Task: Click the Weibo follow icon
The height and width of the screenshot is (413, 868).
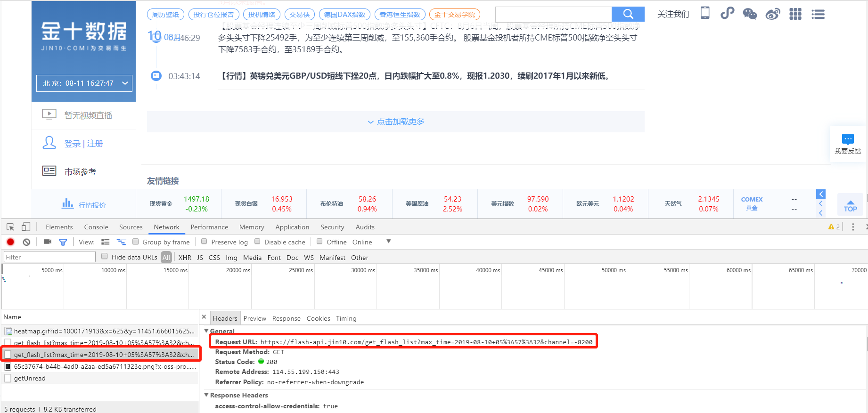Action: (773, 14)
